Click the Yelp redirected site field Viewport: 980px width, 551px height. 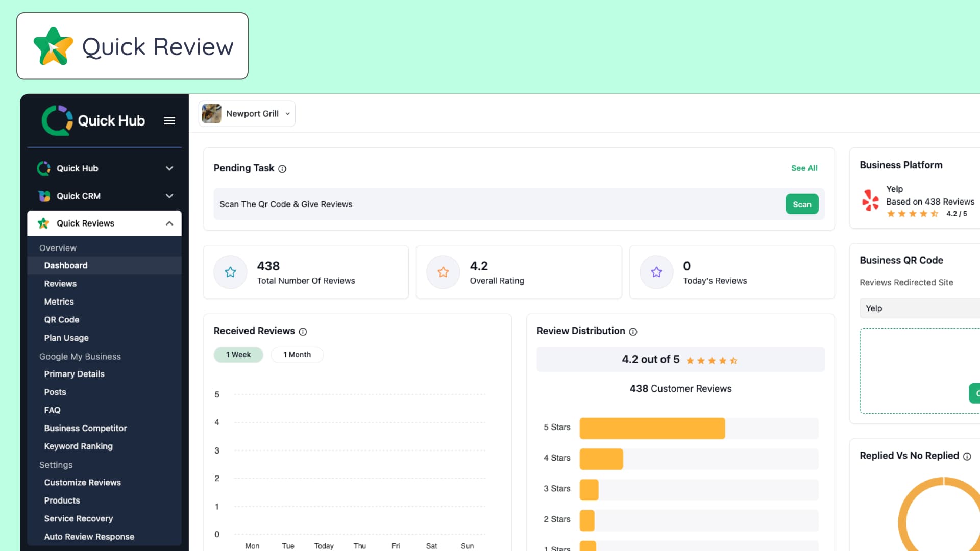coord(919,308)
